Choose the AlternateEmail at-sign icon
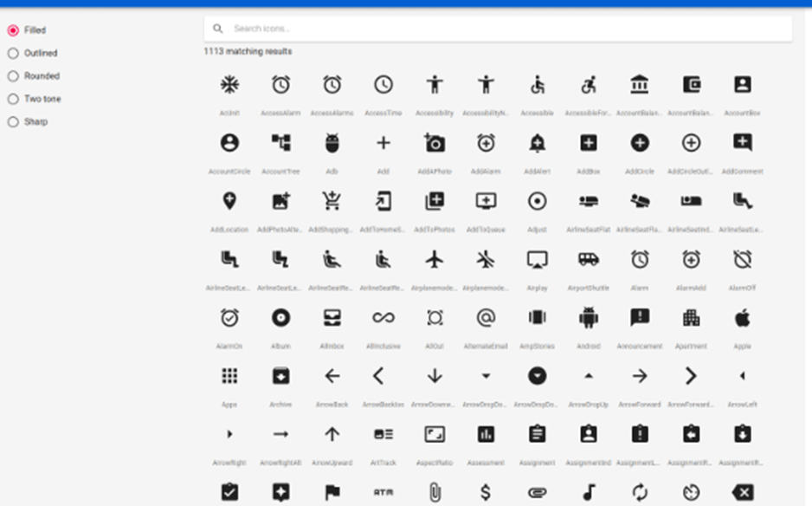The width and height of the screenshot is (812, 506). pyautogui.click(x=486, y=317)
